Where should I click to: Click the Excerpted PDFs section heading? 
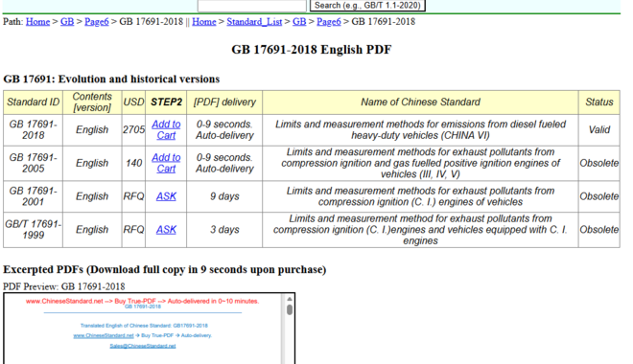click(x=164, y=269)
